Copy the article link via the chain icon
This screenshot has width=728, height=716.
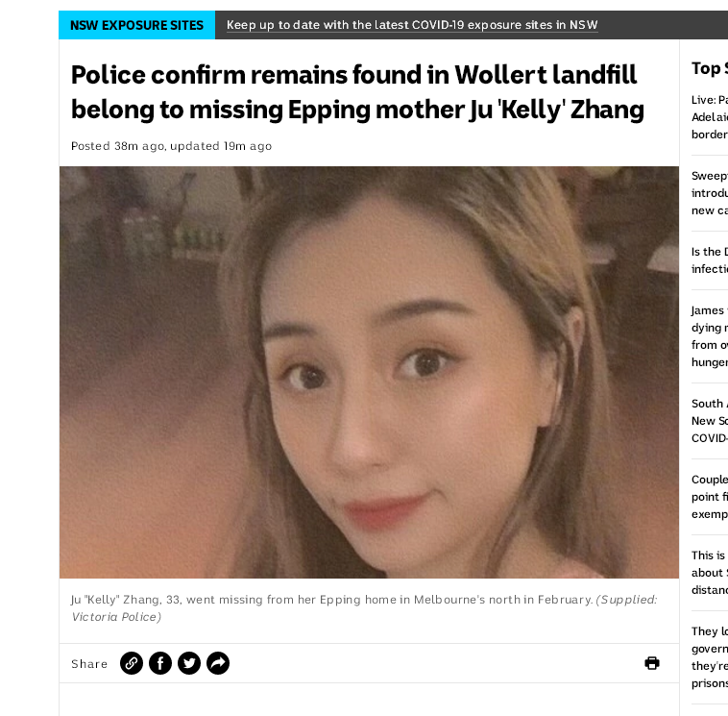(132, 663)
